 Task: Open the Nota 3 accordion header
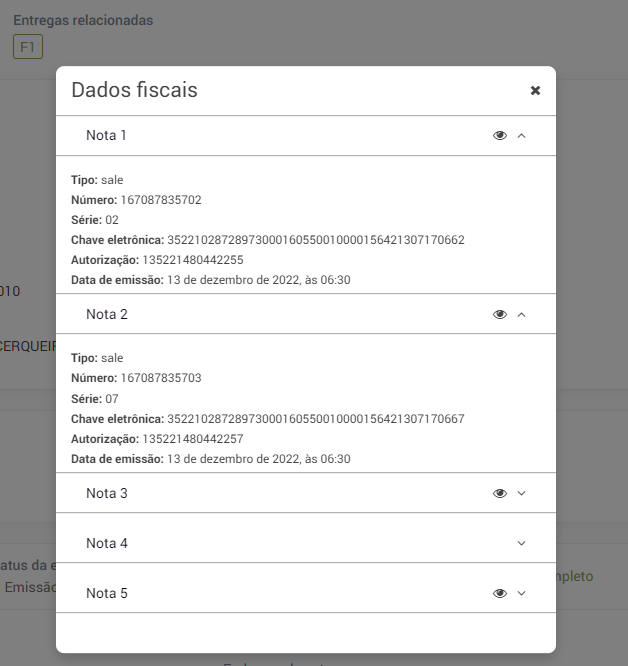(107, 494)
